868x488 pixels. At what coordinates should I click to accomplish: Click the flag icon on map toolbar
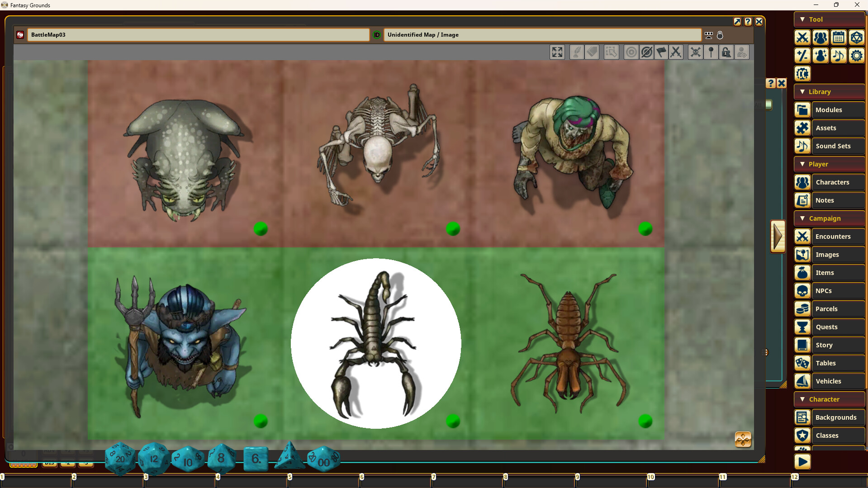661,52
